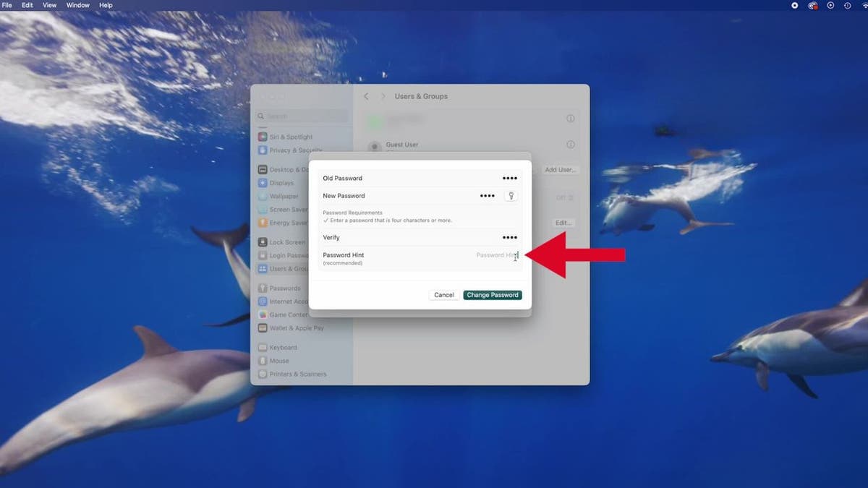Select Users & Groups icon in sidebar
The image size is (868, 488).
coord(263,269)
